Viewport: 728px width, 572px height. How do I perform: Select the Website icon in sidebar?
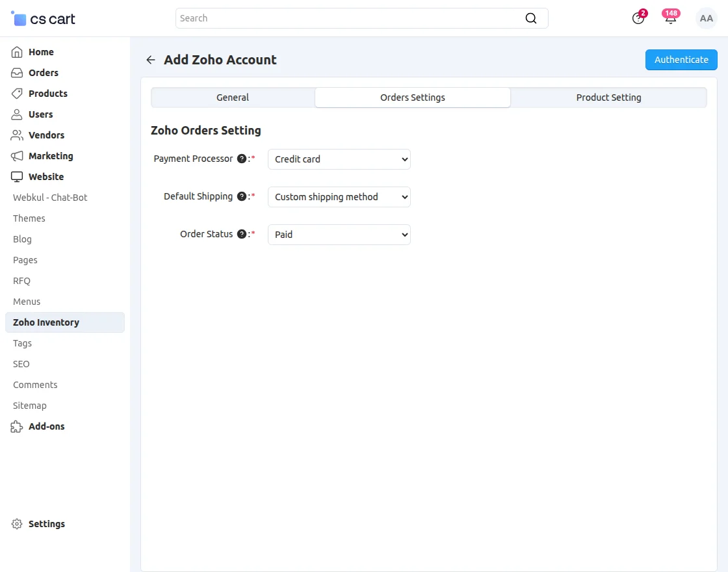coord(18,177)
